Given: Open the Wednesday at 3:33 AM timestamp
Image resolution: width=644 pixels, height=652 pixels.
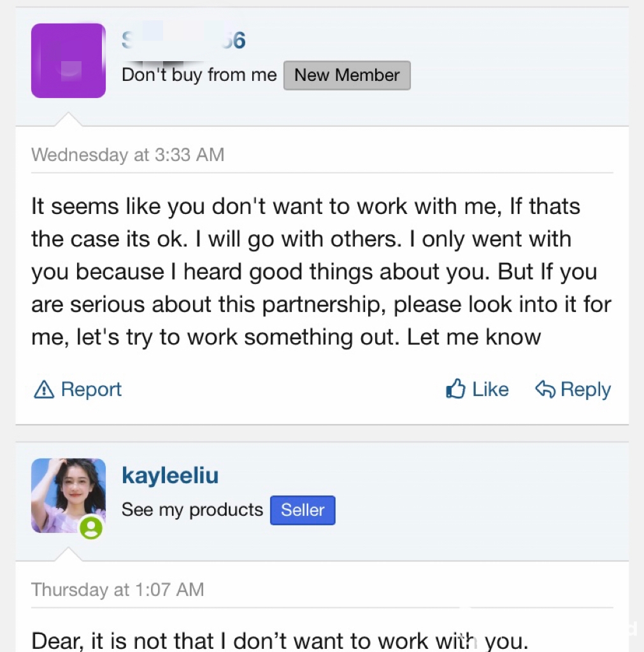Looking at the screenshot, I should [127, 155].
